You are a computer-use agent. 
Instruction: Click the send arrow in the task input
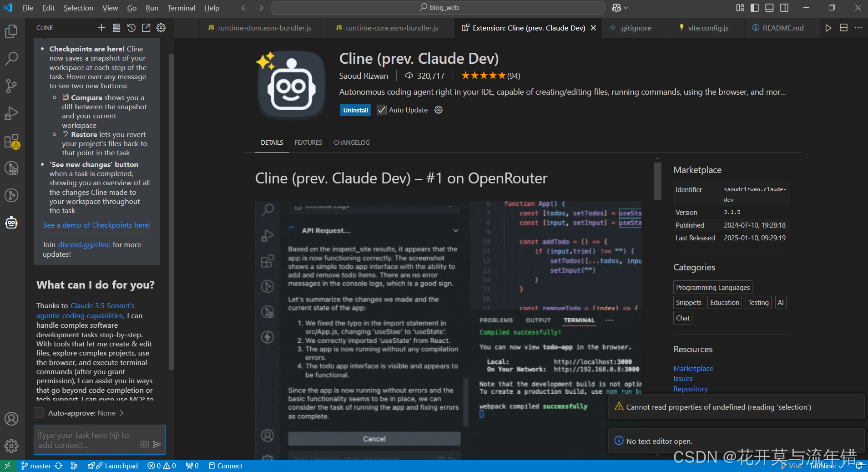[x=157, y=444]
